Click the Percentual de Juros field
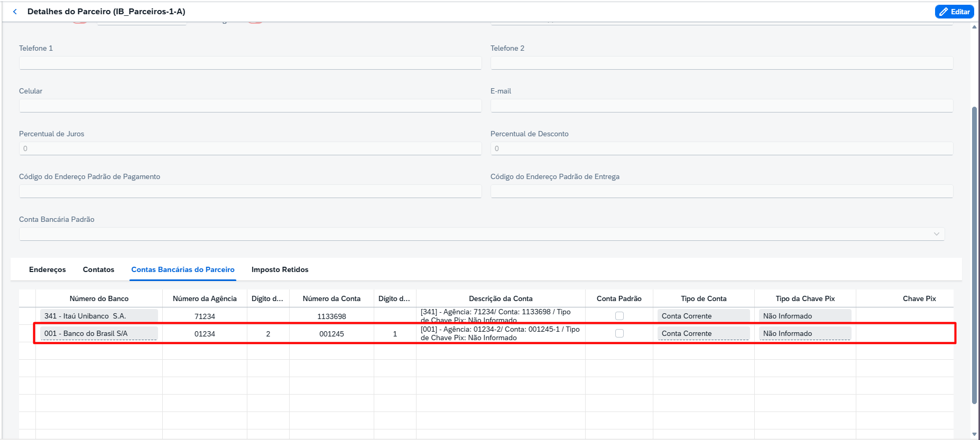Screen dimensions: 980x440 [x=250, y=148]
